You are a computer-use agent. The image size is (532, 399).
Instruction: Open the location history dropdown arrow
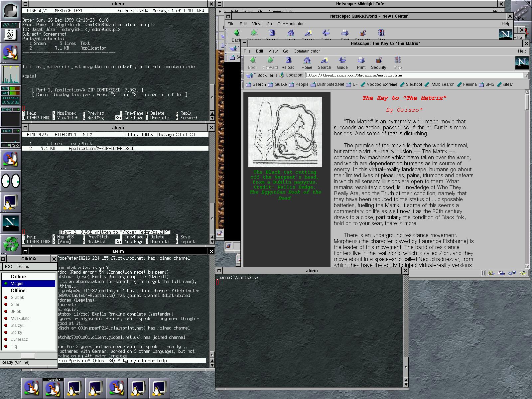(526, 75)
